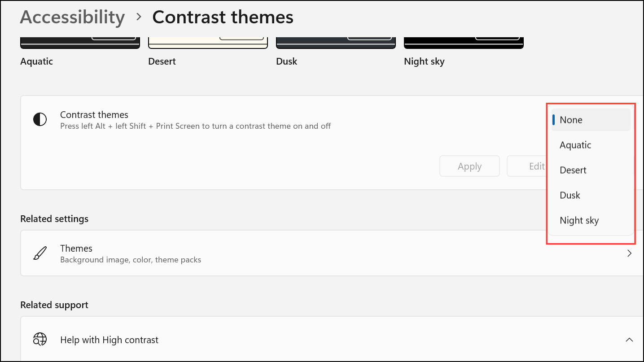Open the Themes related settings row
This screenshot has height=362, width=644.
tap(332, 253)
